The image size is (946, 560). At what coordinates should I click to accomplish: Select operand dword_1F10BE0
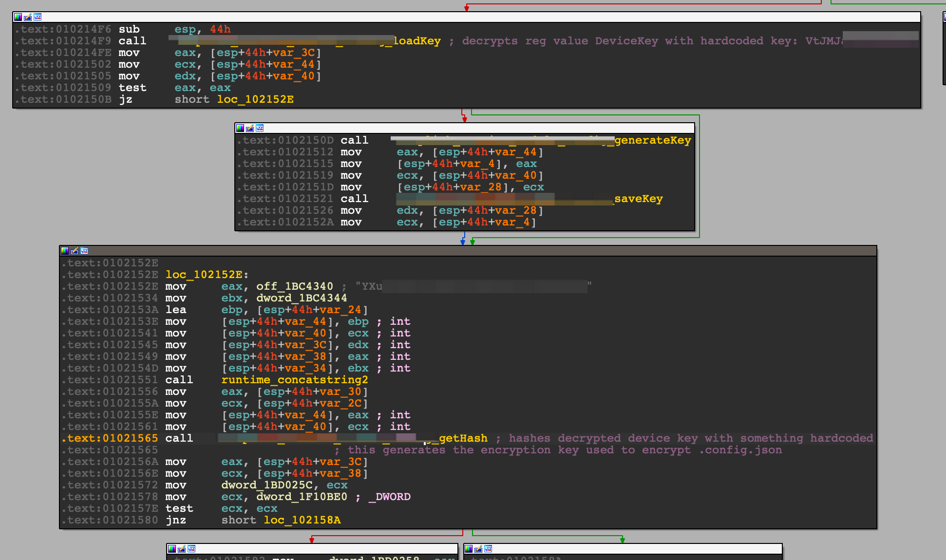tap(302, 497)
